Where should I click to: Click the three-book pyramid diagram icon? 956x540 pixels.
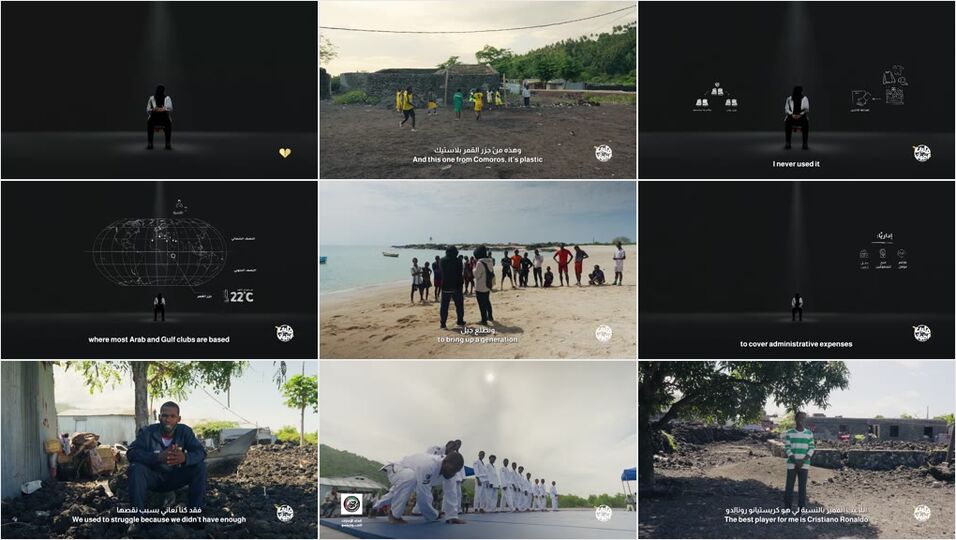pos(717,97)
